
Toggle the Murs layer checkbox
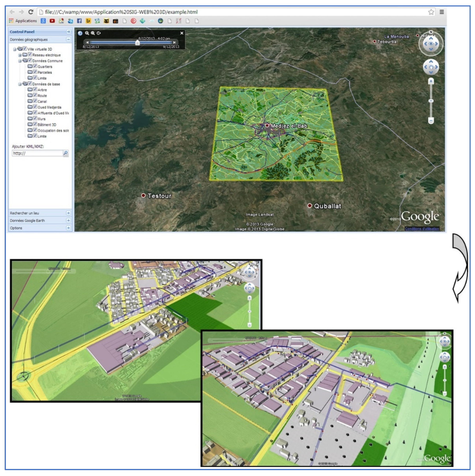click(35, 118)
